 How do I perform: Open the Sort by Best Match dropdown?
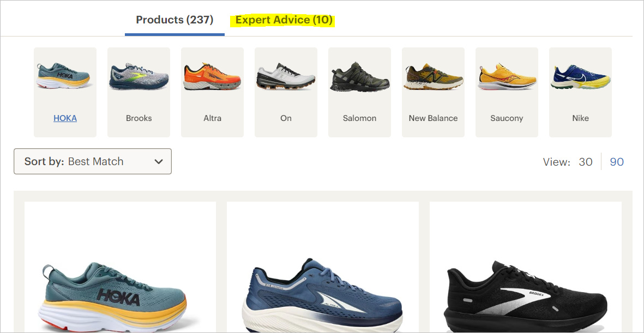[x=93, y=161]
